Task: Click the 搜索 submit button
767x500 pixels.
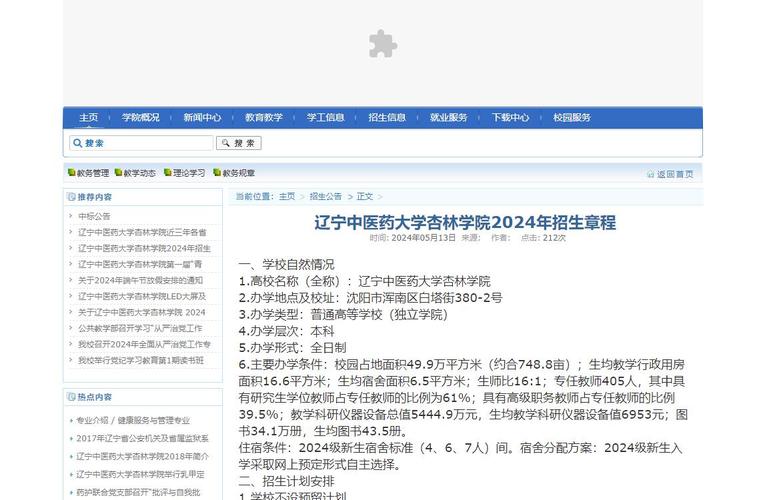Action: tap(239, 143)
